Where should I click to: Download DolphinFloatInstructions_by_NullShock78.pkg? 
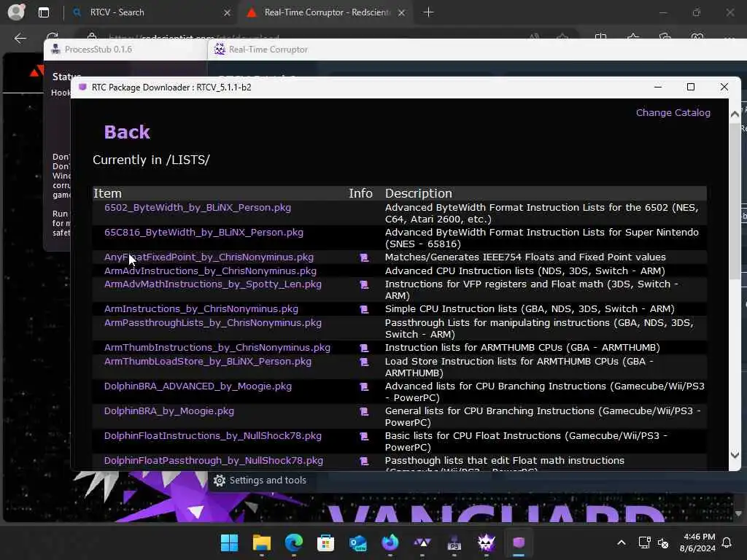click(213, 436)
